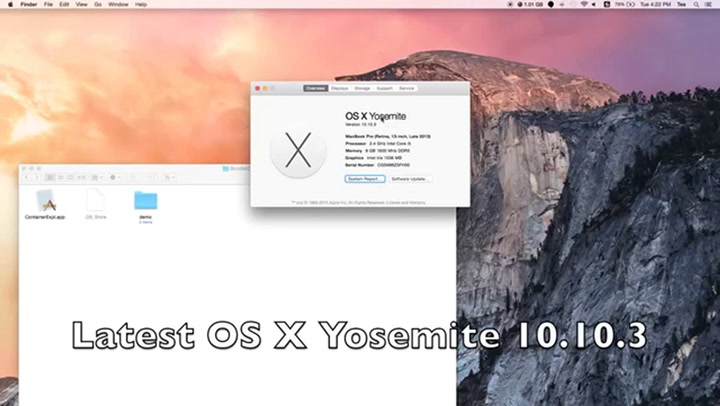This screenshot has width=720, height=406.
Task: Click the Serial Number line
Action: [377, 165]
